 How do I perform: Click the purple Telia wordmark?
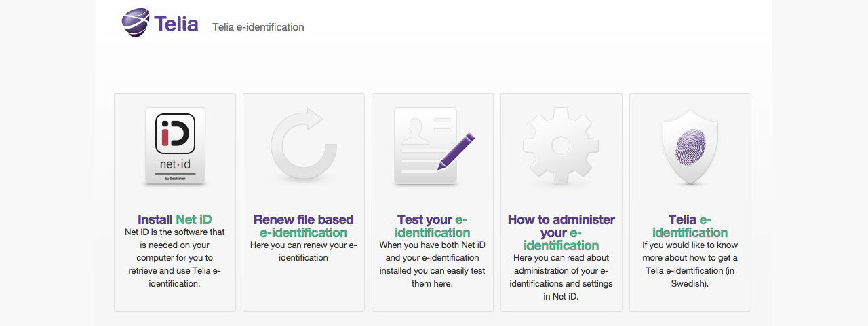[176, 24]
